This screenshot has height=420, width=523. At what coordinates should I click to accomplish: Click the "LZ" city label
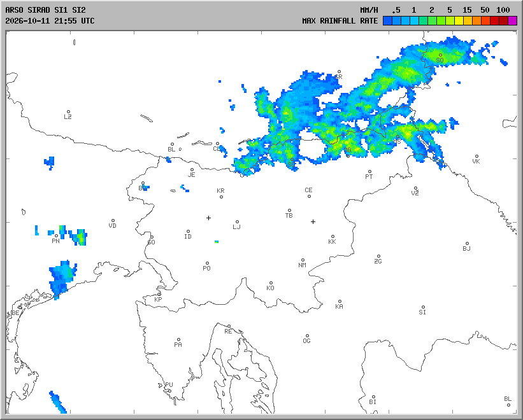68,116
